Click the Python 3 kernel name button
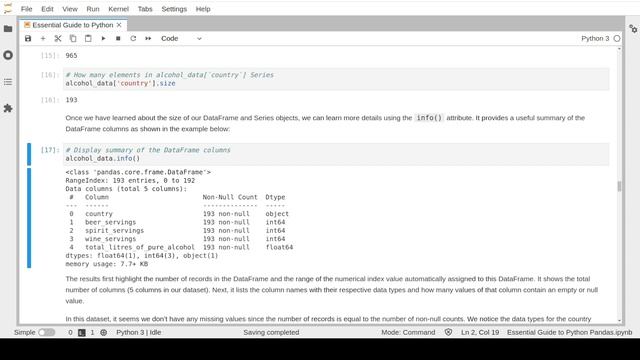Image resolution: width=640 pixels, height=360 pixels. click(595, 38)
